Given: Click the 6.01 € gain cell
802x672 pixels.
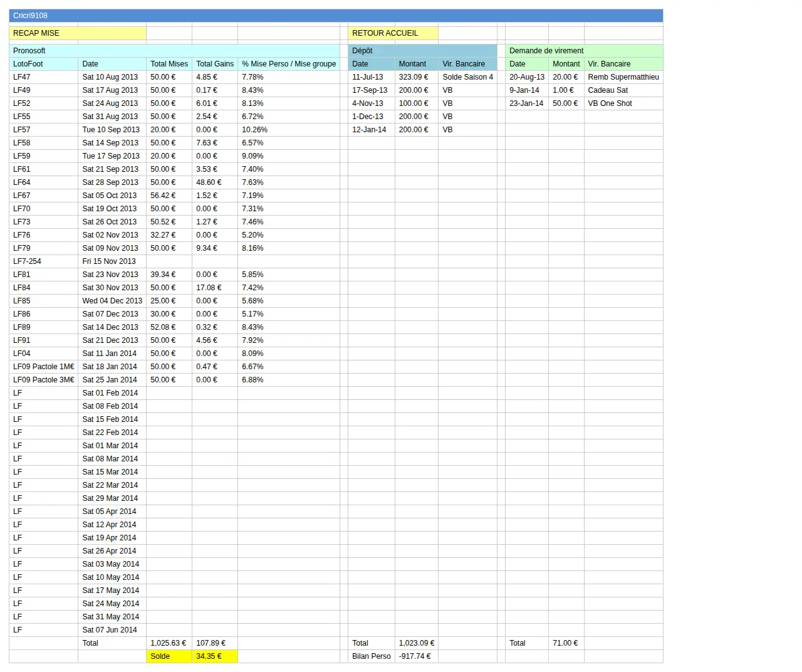Looking at the screenshot, I should (x=215, y=103).
